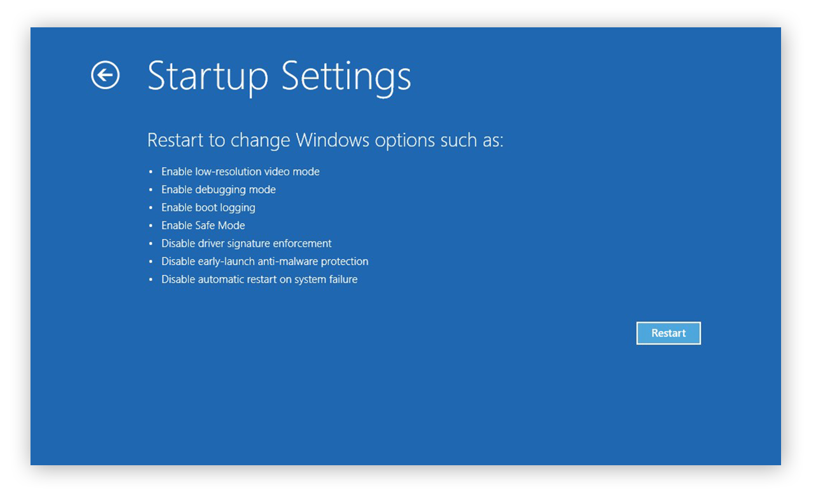Click 'Enable boot logging' list item

[208, 207]
